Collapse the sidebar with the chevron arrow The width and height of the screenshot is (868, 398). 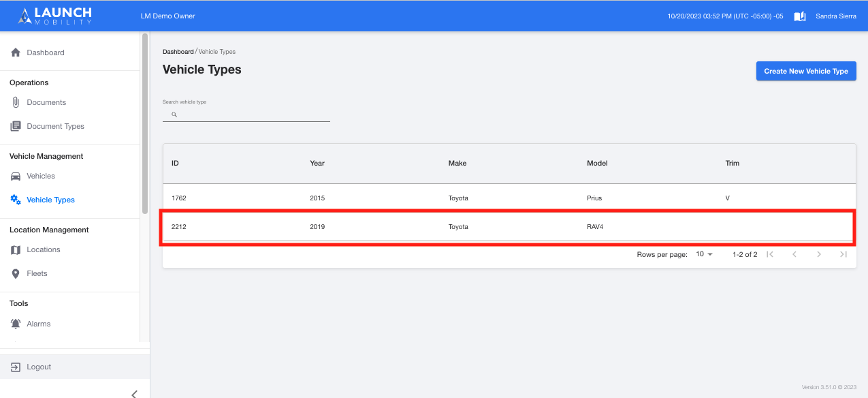tap(134, 394)
